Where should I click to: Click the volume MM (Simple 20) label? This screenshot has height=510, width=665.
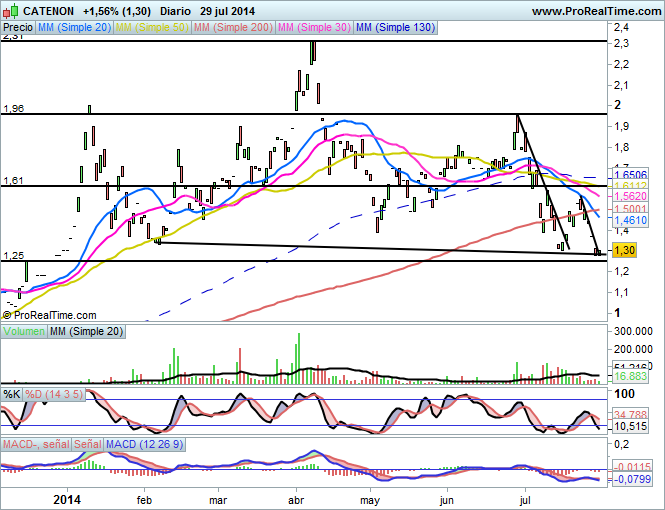[87, 332]
